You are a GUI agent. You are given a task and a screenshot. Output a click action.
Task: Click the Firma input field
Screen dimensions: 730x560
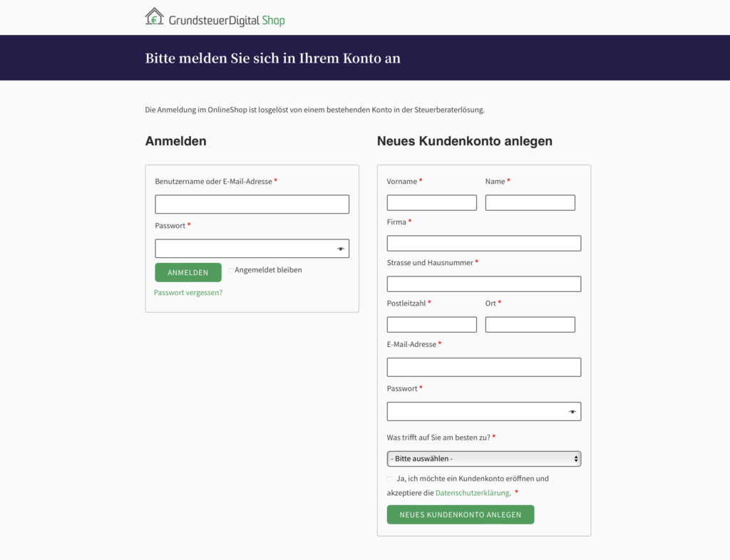coord(484,243)
